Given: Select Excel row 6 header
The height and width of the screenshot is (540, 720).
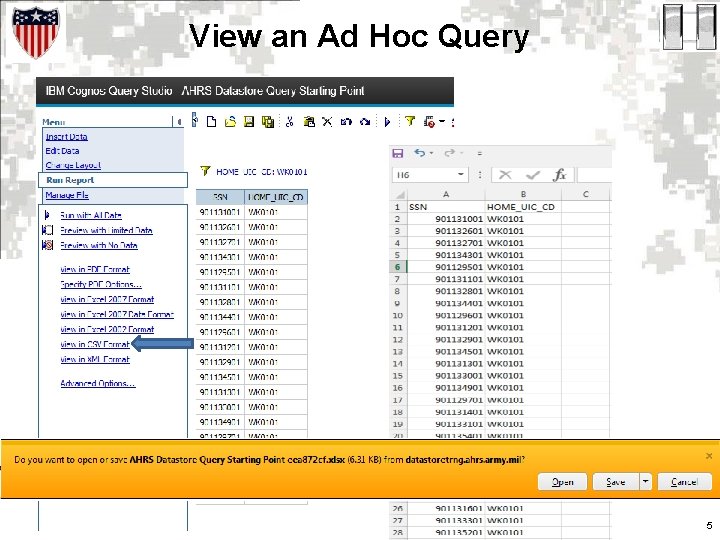Looking at the screenshot, I should pos(398,267).
